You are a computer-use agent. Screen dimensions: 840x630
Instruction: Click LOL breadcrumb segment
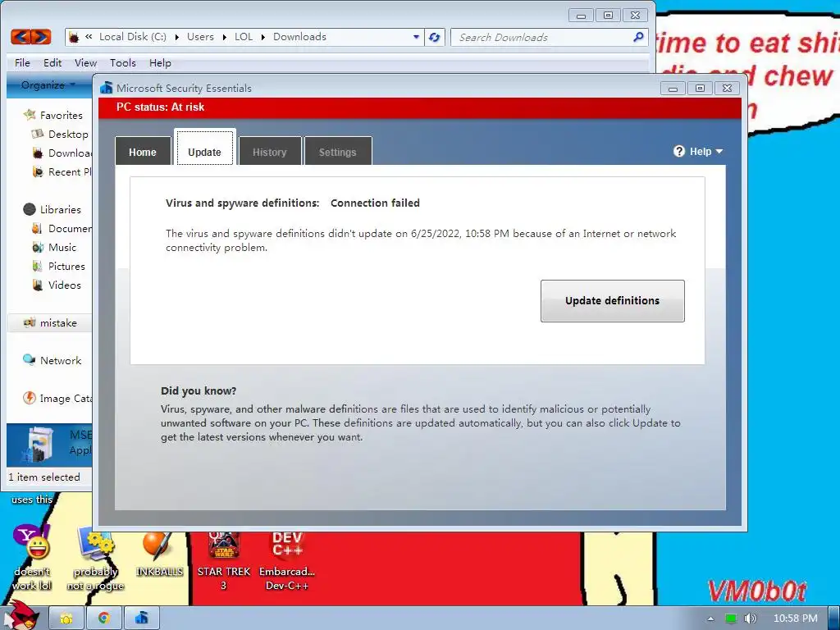[x=243, y=36]
